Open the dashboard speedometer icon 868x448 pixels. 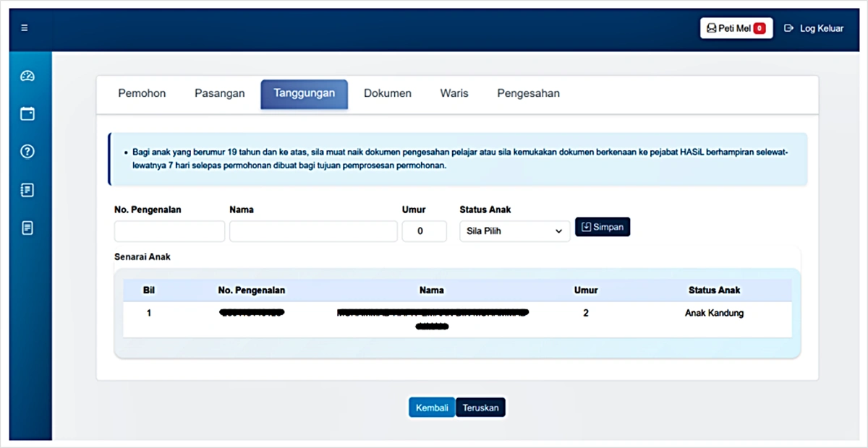point(27,76)
